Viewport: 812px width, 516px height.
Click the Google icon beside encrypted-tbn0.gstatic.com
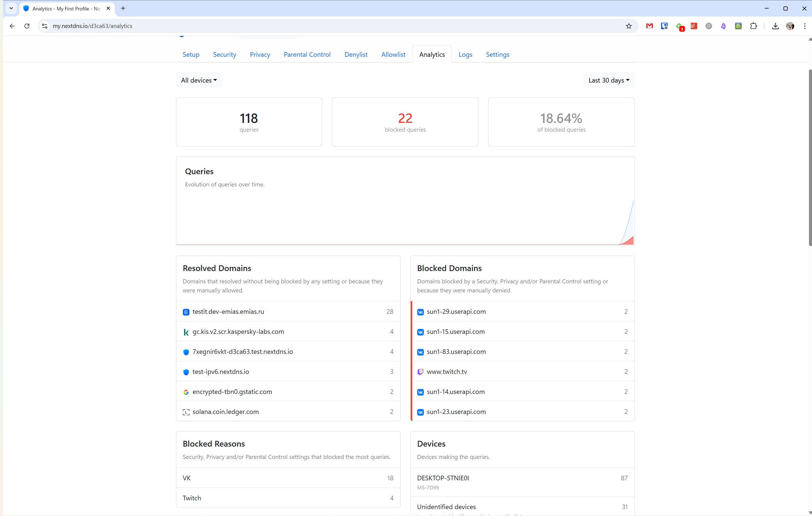[x=186, y=392]
